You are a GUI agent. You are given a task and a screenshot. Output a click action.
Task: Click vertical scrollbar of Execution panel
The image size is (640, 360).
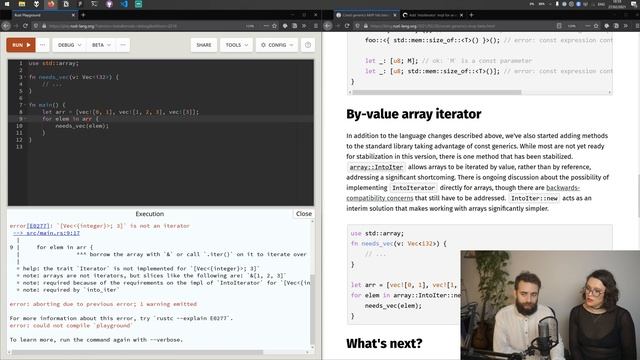312,310
